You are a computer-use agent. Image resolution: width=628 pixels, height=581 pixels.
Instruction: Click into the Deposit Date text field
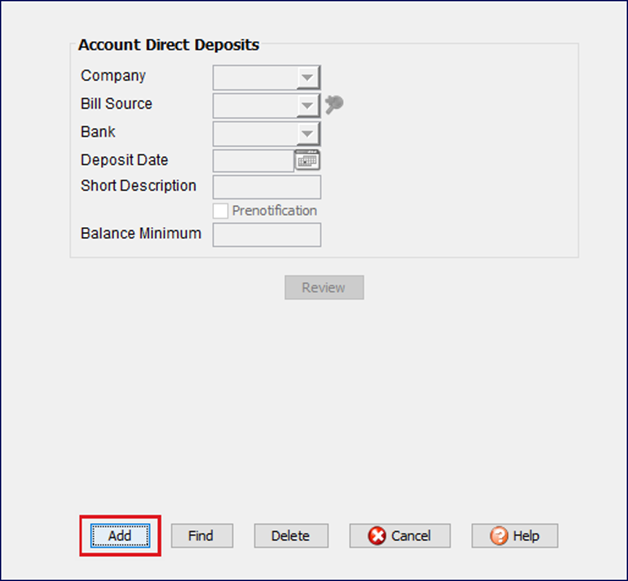253,160
